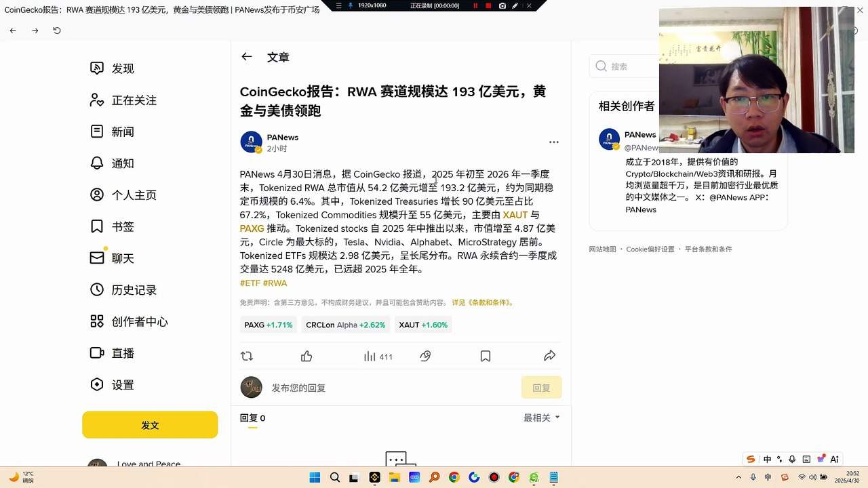Bookmark the article with bookmark icon
The height and width of the screenshot is (488, 868).
pos(486,356)
